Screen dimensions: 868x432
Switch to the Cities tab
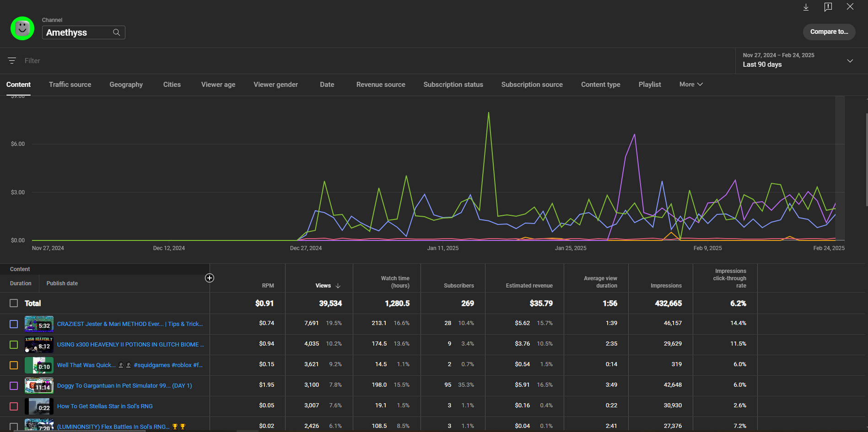tap(172, 85)
